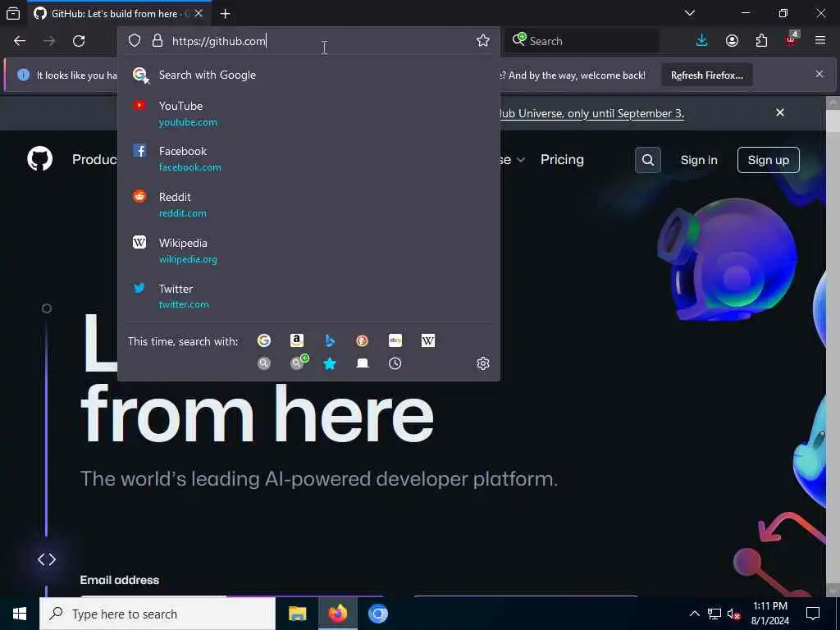Viewport: 840px width, 630px height.
Task: Open tracking protection shield icon
Action: point(135,41)
